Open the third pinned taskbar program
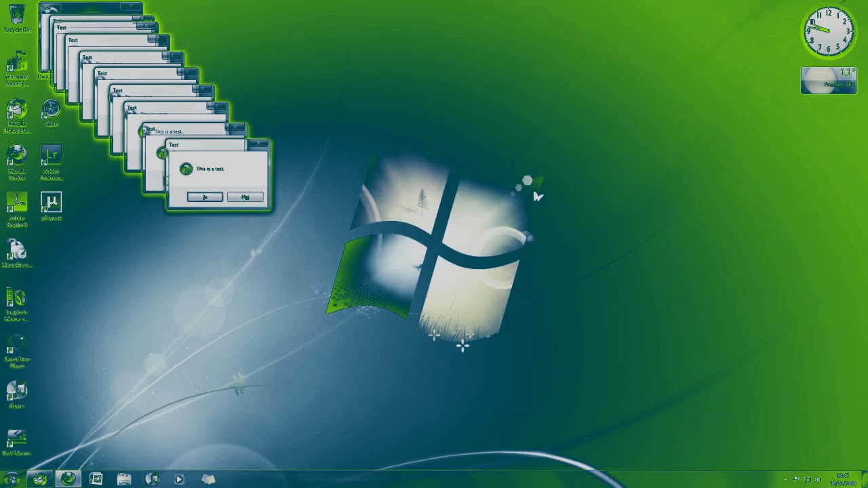 coord(96,479)
